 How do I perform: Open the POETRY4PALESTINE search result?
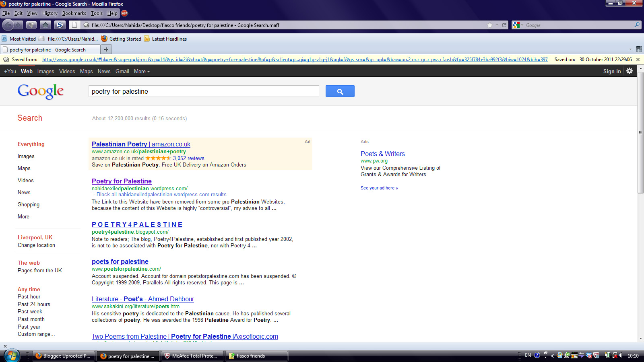(137, 224)
